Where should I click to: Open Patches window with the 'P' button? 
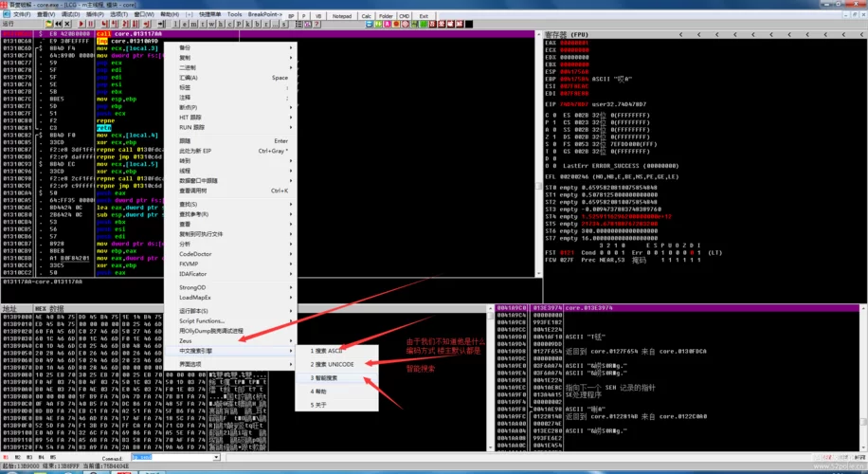pos(239,24)
